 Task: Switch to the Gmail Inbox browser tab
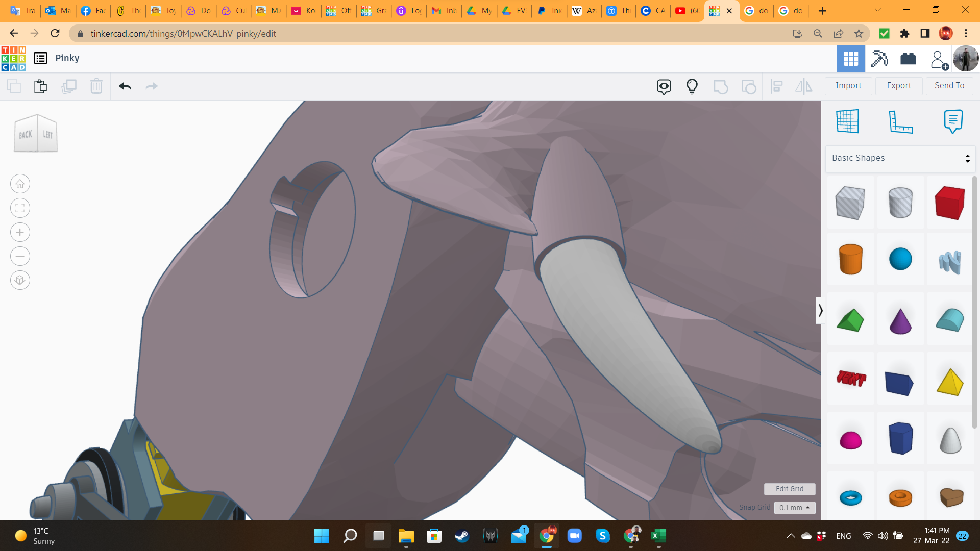(x=444, y=11)
